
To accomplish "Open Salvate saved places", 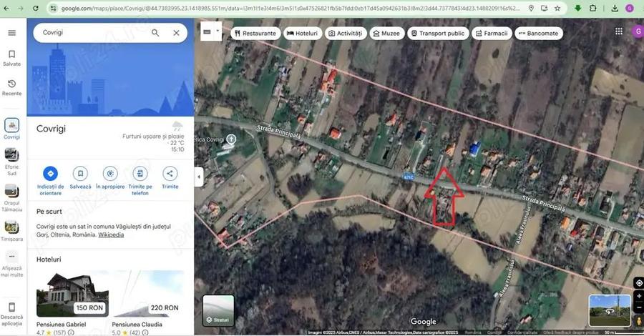I will 11,58.
